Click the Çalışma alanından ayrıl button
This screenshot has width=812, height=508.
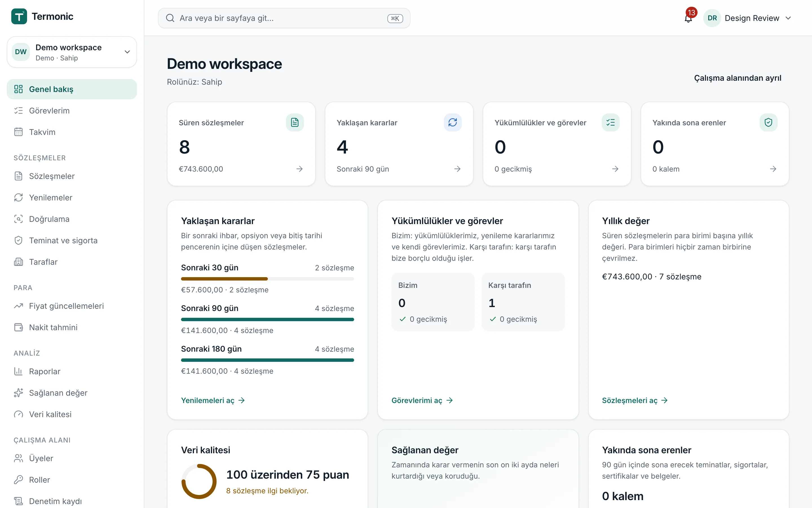738,78
